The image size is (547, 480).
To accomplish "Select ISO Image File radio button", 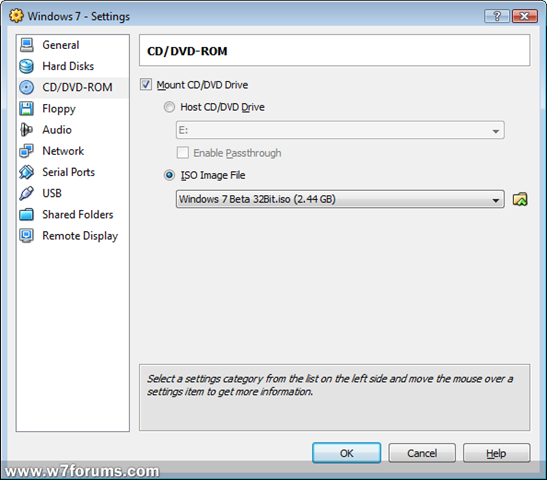I will pyautogui.click(x=169, y=175).
